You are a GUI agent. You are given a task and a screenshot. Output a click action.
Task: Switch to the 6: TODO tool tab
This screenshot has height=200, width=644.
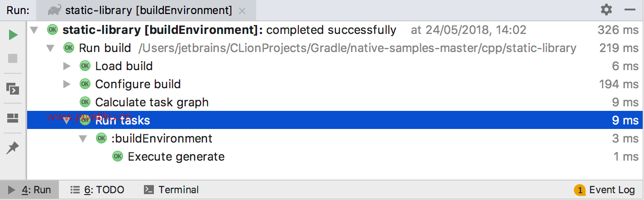click(x=97, y=190)
